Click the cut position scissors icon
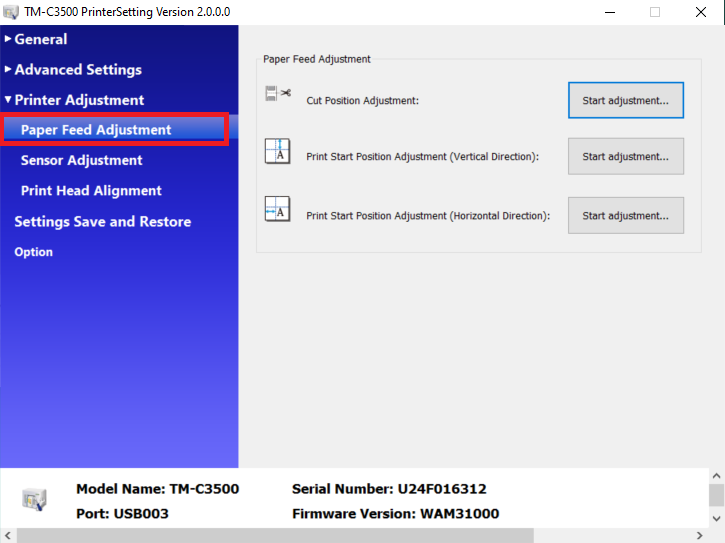Image resolution: width=725 pixels, height=543 pixels. (278, 93)
